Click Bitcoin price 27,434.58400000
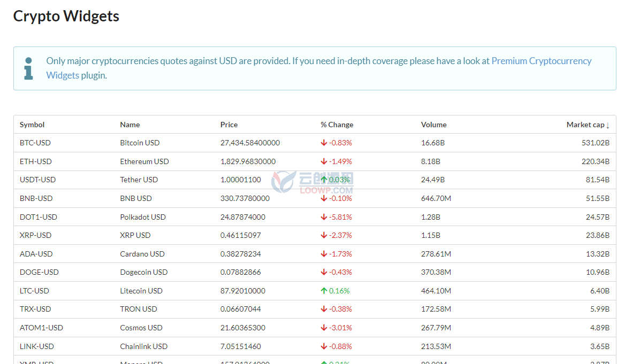The image size is (625, 364). coord(250,143)
